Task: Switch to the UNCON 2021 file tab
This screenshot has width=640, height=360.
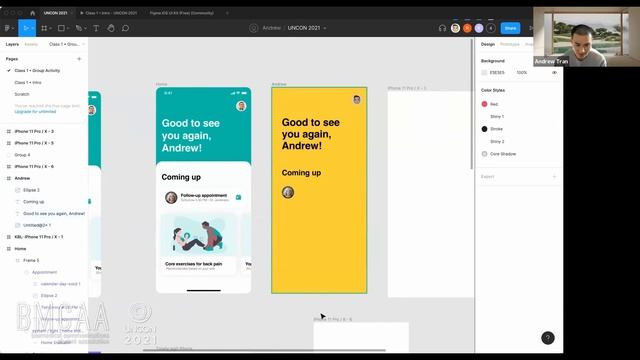Action: [56, 13]
